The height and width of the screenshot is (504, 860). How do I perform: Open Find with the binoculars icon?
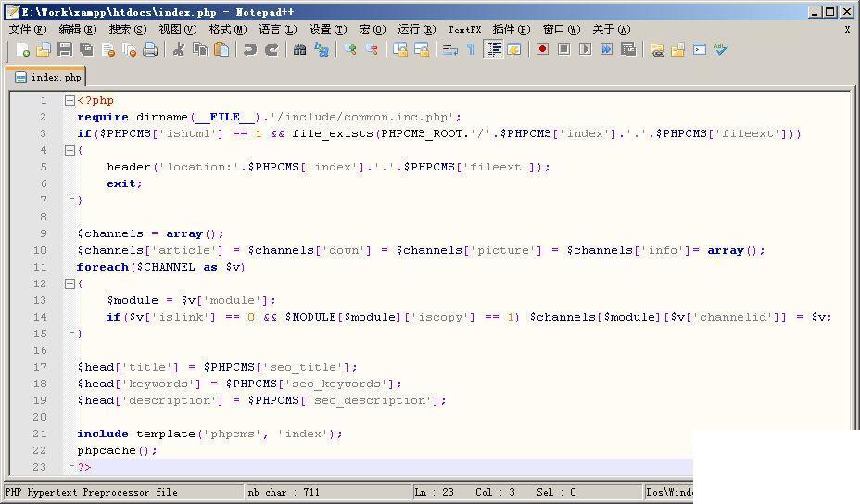click(x=299, y=50)
